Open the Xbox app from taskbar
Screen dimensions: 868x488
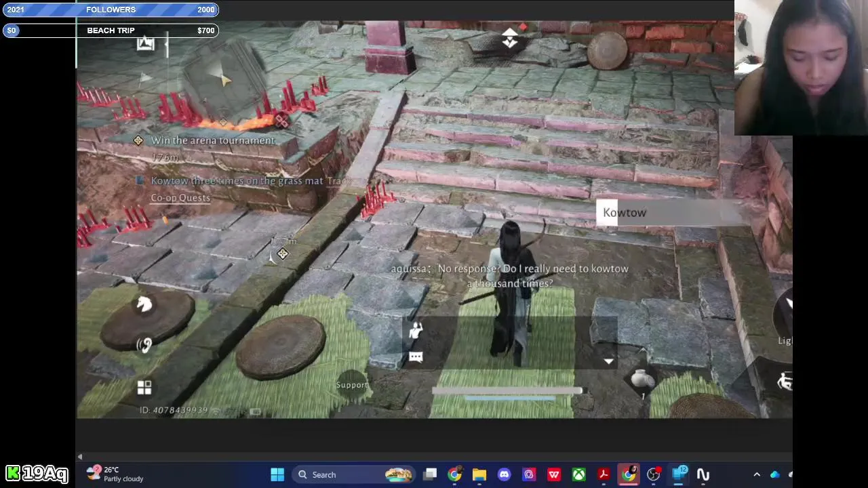(x=578, y=474)
